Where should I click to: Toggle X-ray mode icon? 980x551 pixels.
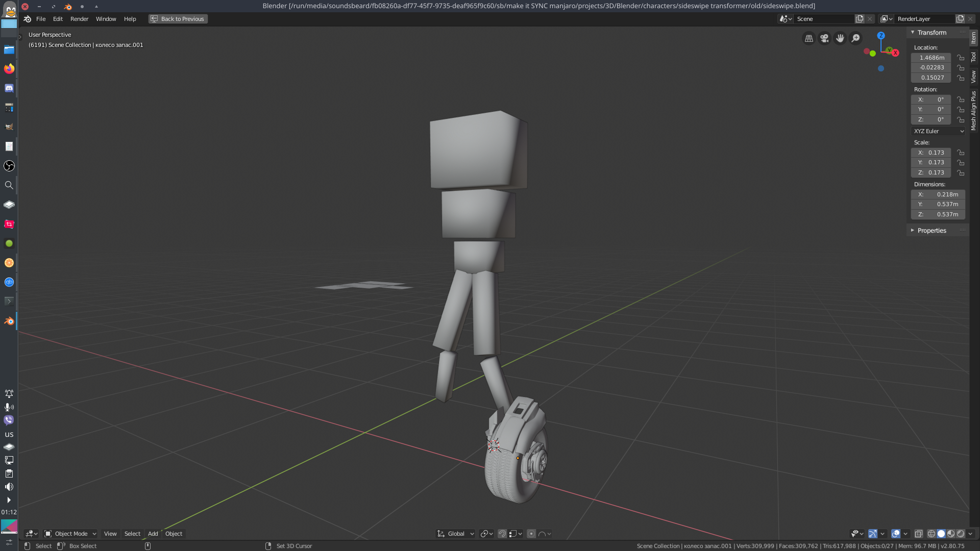pos(919,534)
